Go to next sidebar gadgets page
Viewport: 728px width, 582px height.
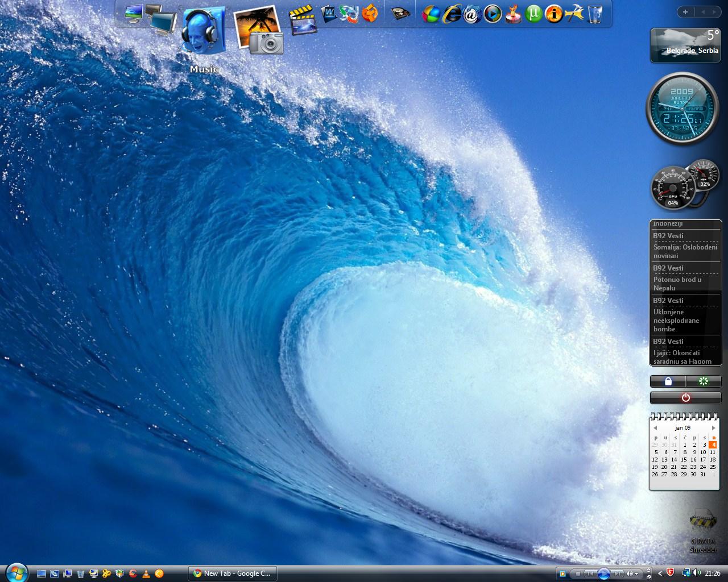[714, 11]
